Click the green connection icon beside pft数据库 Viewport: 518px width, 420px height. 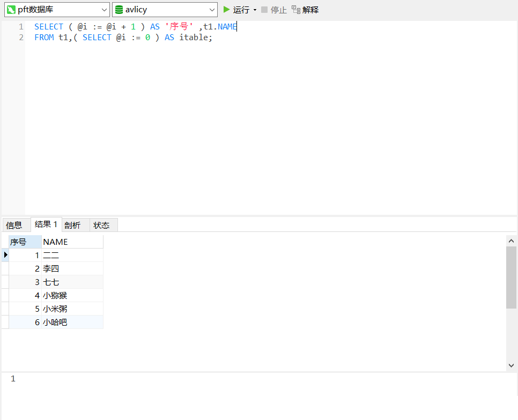pyautogui.click(x=11, y=9)
